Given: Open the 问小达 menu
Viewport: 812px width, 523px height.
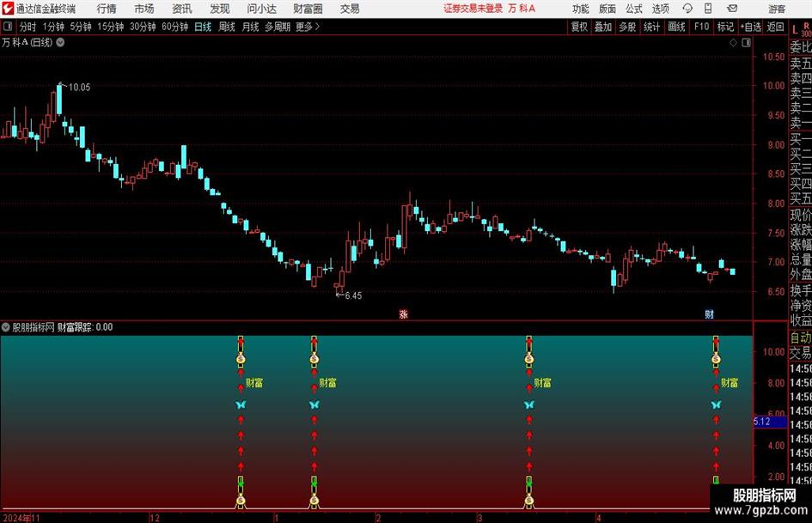Looking at the screenshot, I should pyautogui.click(x=261, y=9).
